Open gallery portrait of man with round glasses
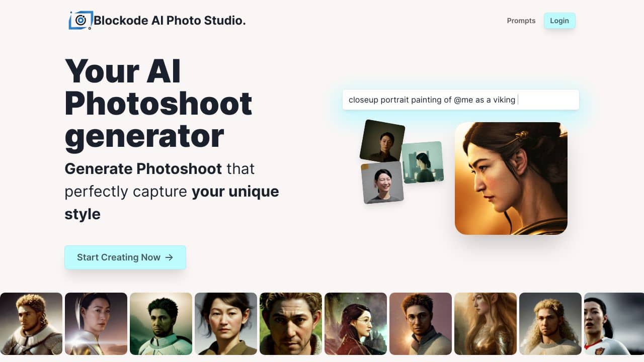This screenshot has height=362, width=644. pos(421,324)
